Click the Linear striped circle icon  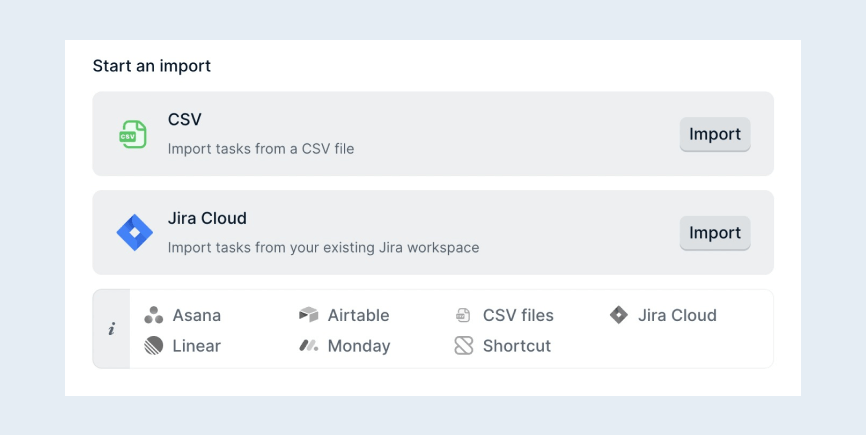click(154, 346)
